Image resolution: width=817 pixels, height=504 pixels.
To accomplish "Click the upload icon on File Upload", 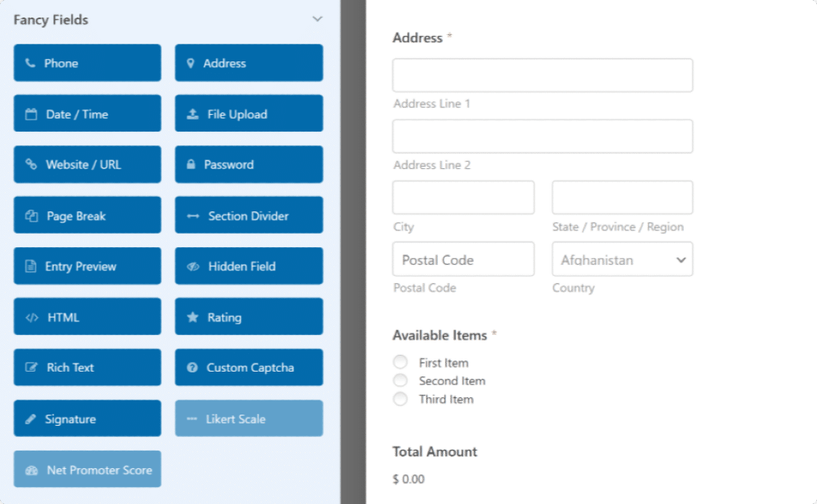I will 192,114.
